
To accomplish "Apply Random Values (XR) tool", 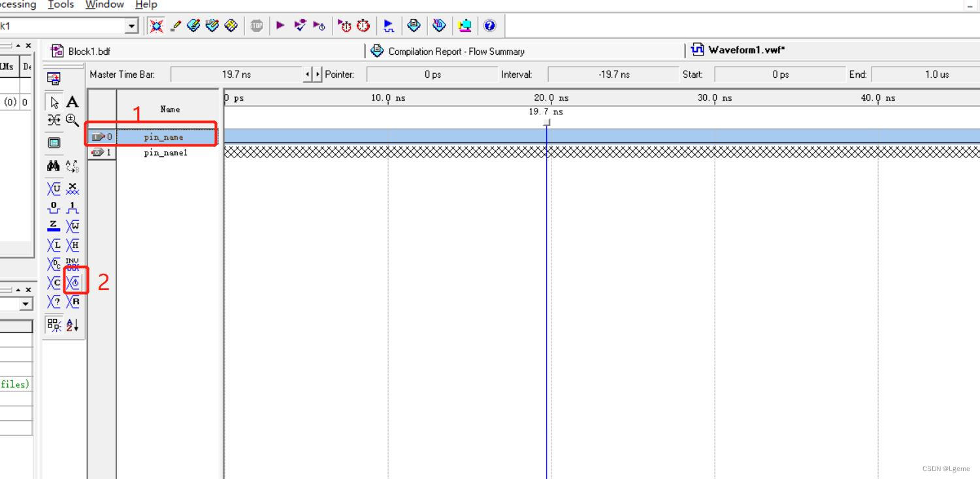I will [72, 301].
